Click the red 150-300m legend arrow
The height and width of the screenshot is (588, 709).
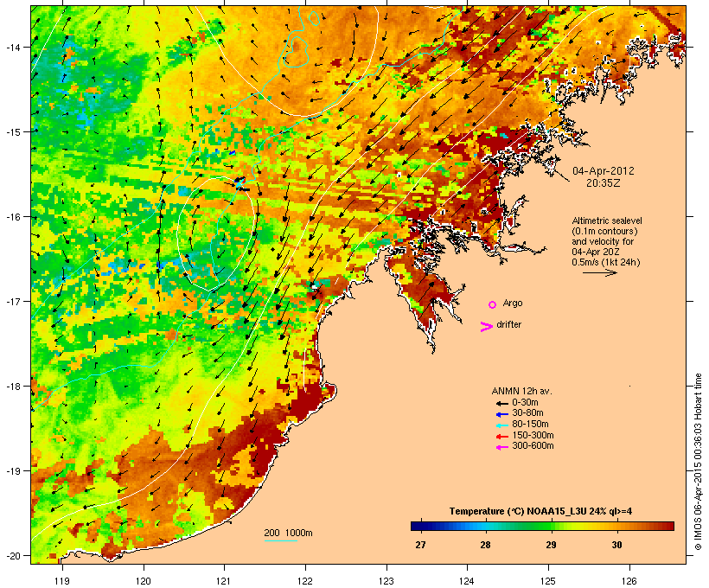click(x=501, y=437)
